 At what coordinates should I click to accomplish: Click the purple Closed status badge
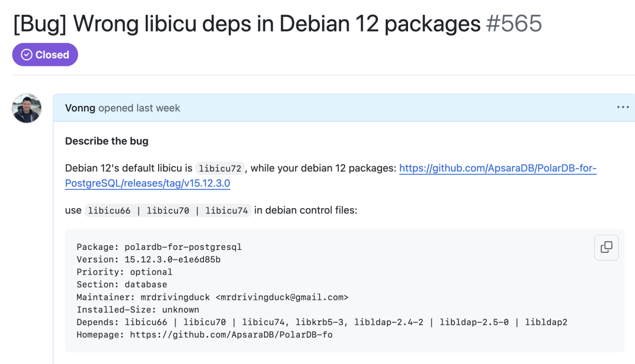coord(45,55)
